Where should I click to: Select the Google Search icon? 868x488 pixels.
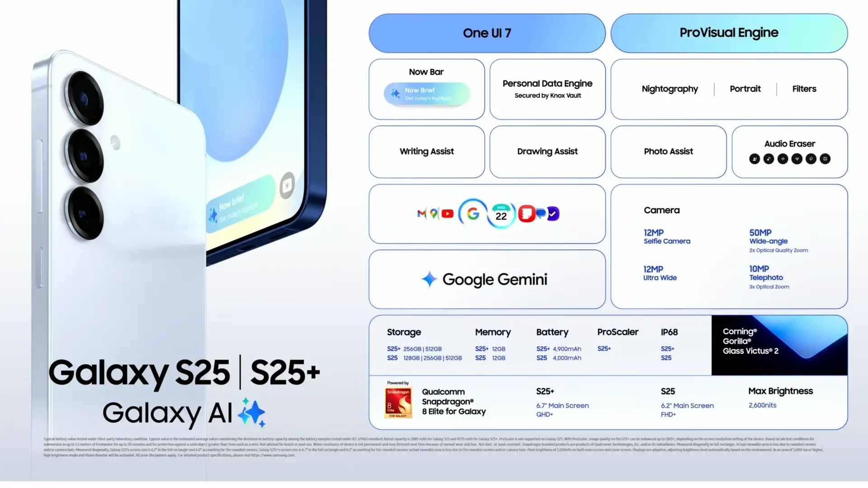pyautogui.click(x=473, y=213)
